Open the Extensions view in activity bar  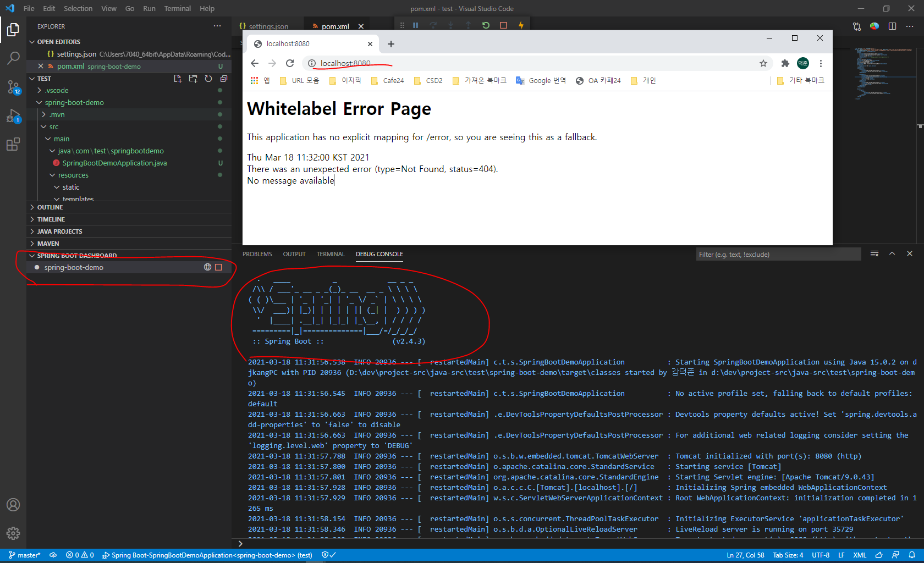point(13,145)
